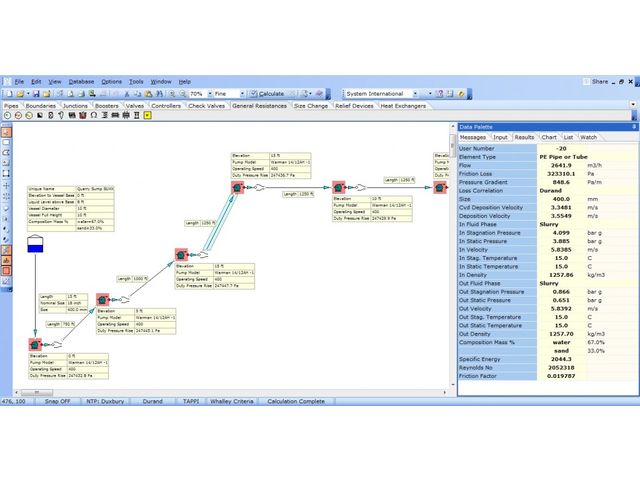Click the first circular pipe icon in palette
640x480 pixels.
7,115
